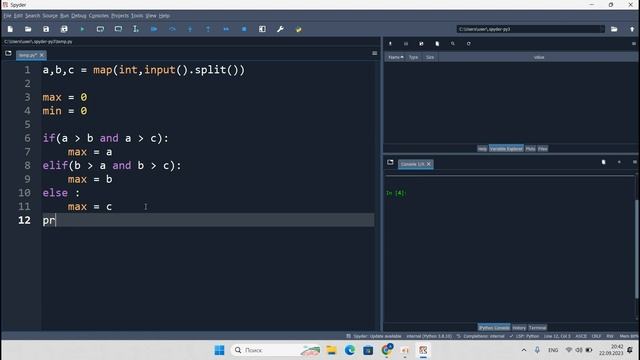This screenshot has height=360, width=640.
Task: Start debugging the file
Action: point(154,29)
